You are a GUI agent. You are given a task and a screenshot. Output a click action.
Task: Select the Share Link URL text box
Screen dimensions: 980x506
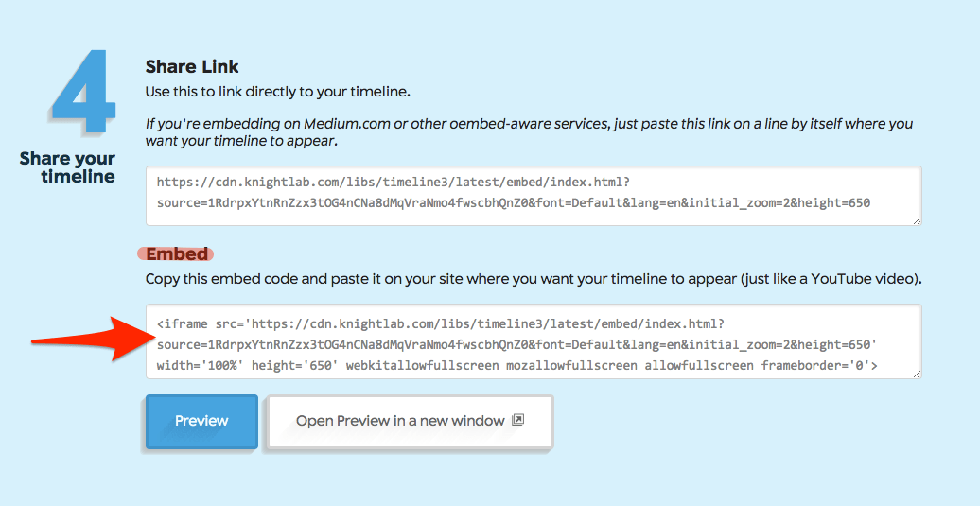coord(534,196)
